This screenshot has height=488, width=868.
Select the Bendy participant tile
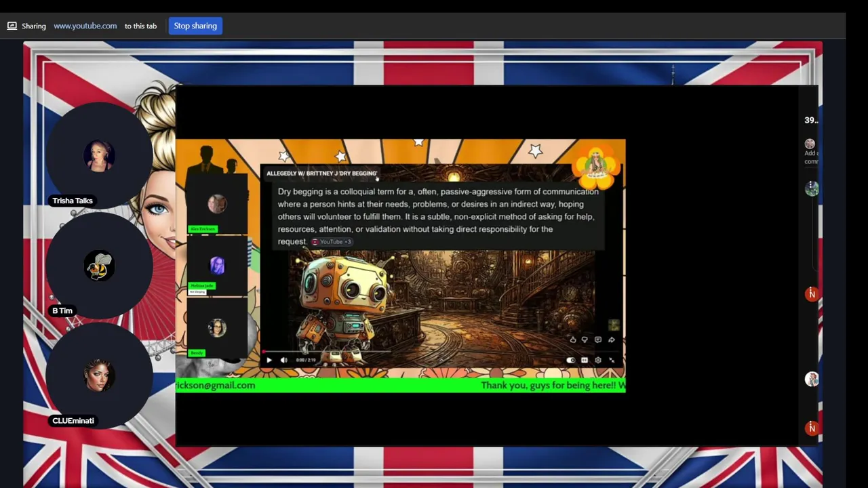tap(217, 328)
